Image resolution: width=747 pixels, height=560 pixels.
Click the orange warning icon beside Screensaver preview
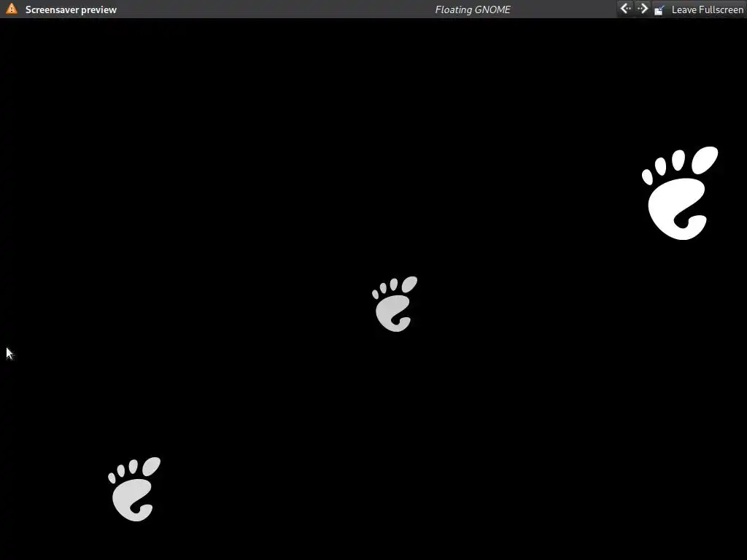pyautogui.click(x=12, y=9)
